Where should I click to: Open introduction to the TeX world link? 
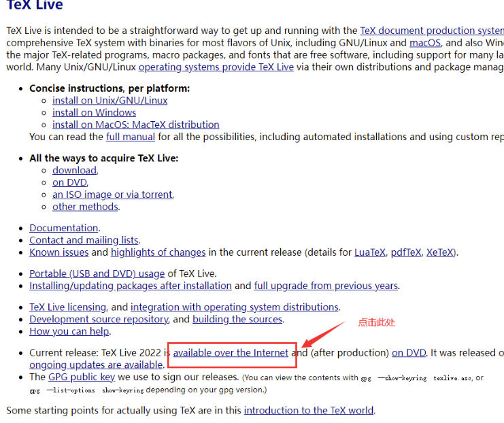coord(309,411)
